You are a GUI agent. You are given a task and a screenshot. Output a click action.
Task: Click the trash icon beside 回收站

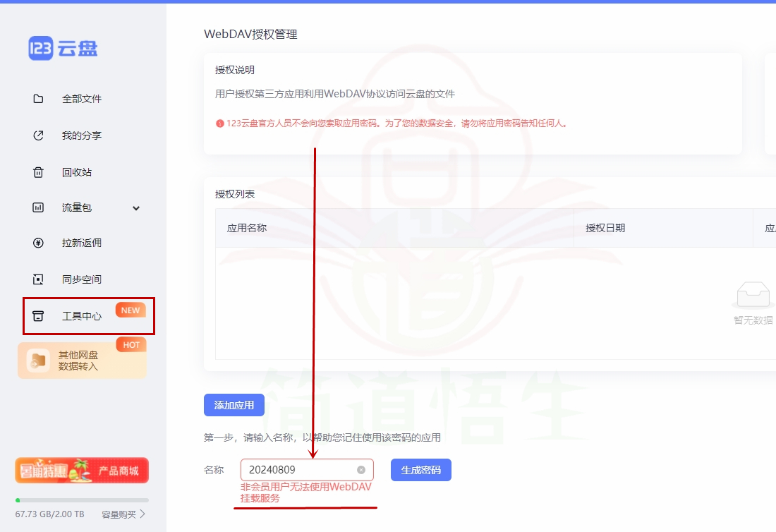coord(38,171)
